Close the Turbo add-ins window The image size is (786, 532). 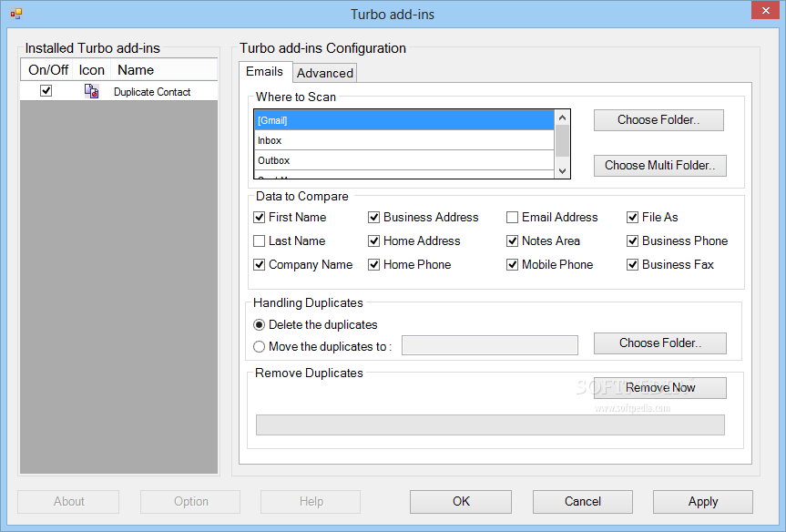[x=765, y=10]
